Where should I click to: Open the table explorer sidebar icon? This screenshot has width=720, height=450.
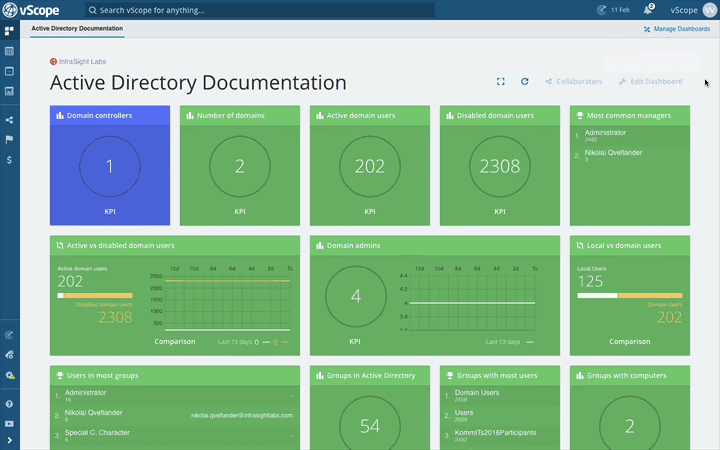point(9,51)
